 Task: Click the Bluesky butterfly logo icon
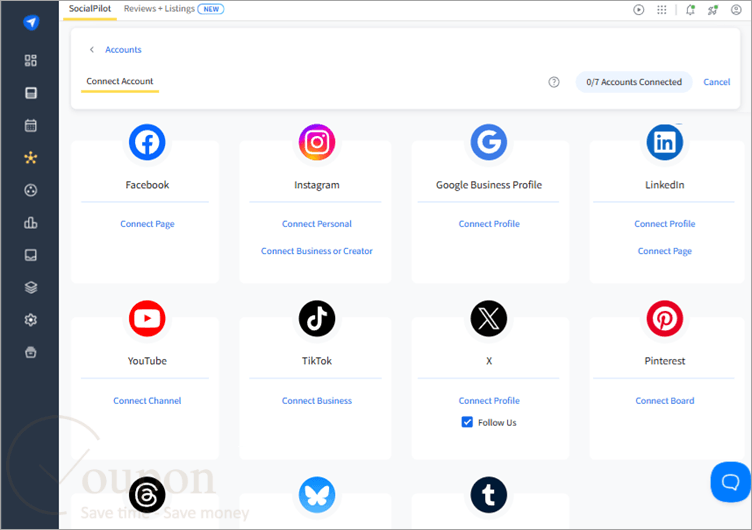click(x=317, y=495)
